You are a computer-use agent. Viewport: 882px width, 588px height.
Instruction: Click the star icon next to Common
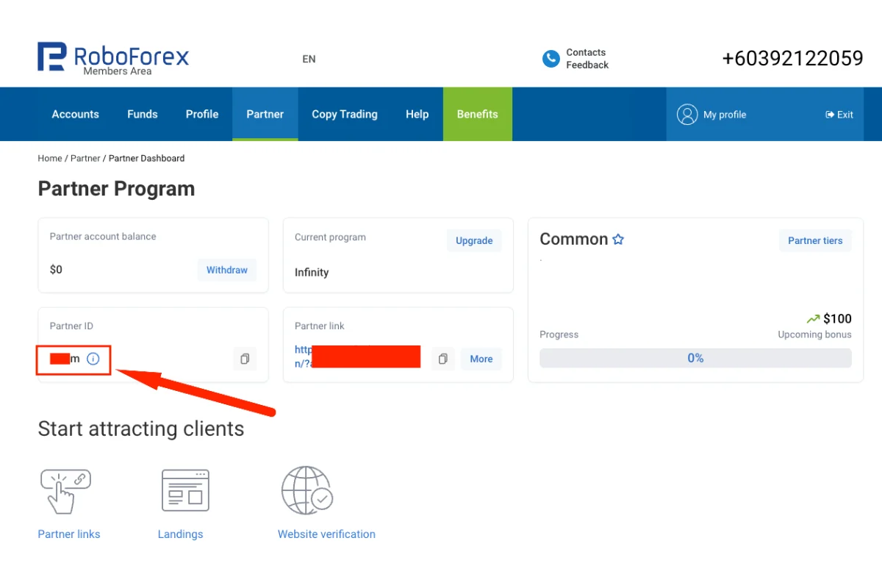click(618, 239)
